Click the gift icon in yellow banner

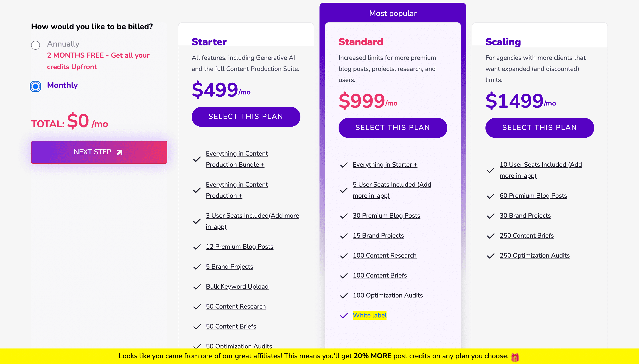pos(515,357)
